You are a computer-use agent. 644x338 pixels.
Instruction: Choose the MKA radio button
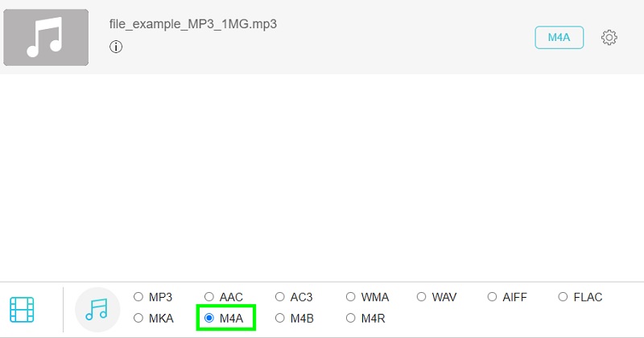(x=138, y=318)
